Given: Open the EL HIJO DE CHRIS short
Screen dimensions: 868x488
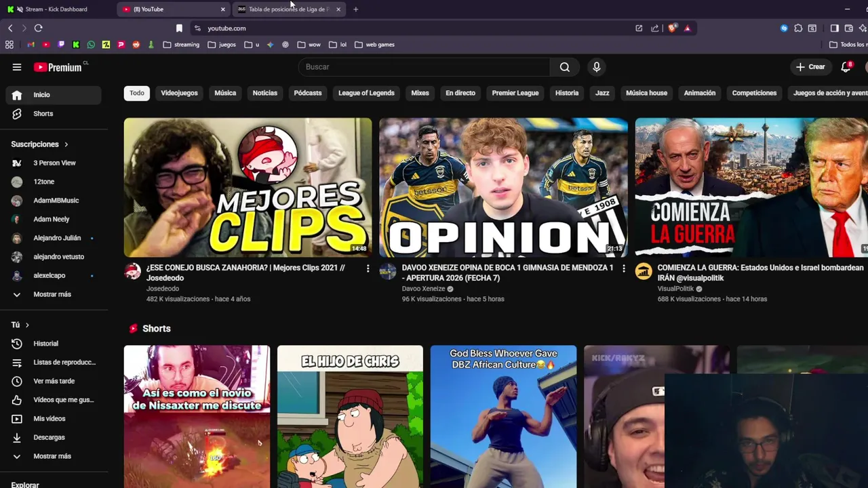Looking at the screenshot, I should [350, 417].
